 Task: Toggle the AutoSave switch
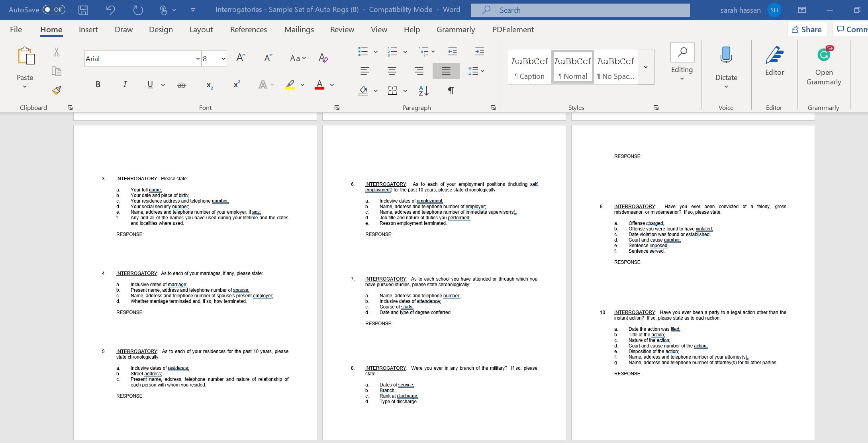pyautogui.click(x=54, y=10)
